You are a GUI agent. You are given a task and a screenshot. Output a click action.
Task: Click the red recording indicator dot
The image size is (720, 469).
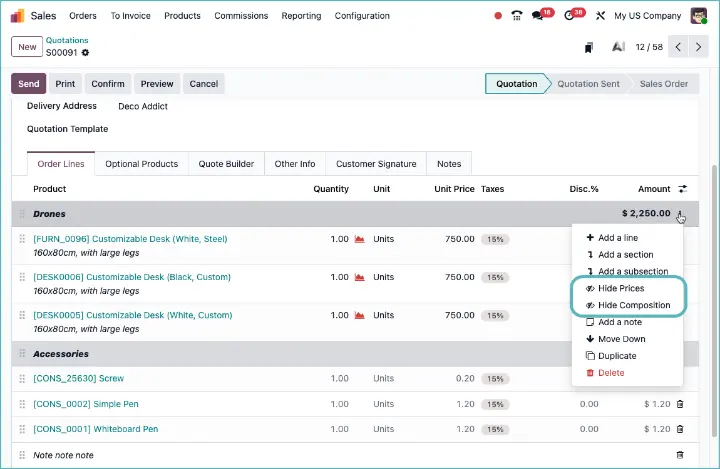[x=499, y=16]
